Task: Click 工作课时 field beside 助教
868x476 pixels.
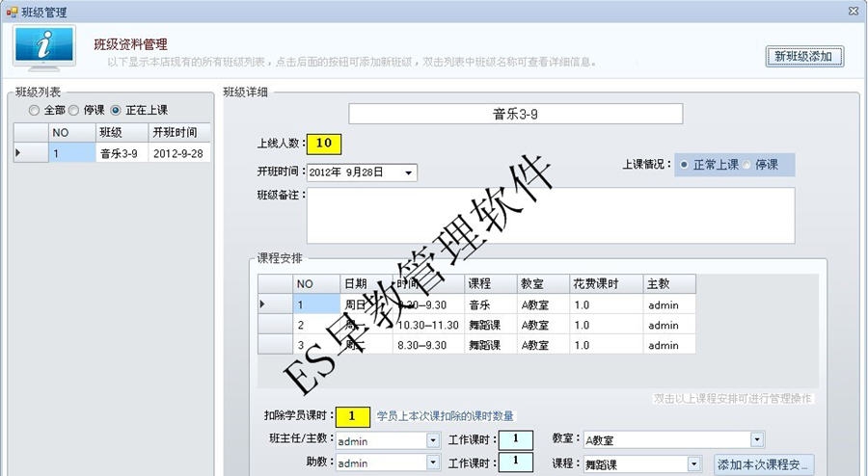Action: point(516,463)
